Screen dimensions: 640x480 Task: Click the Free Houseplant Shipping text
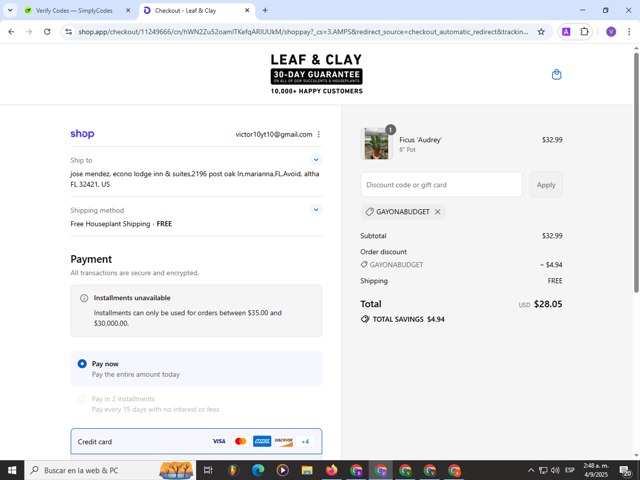click(110, 224)
